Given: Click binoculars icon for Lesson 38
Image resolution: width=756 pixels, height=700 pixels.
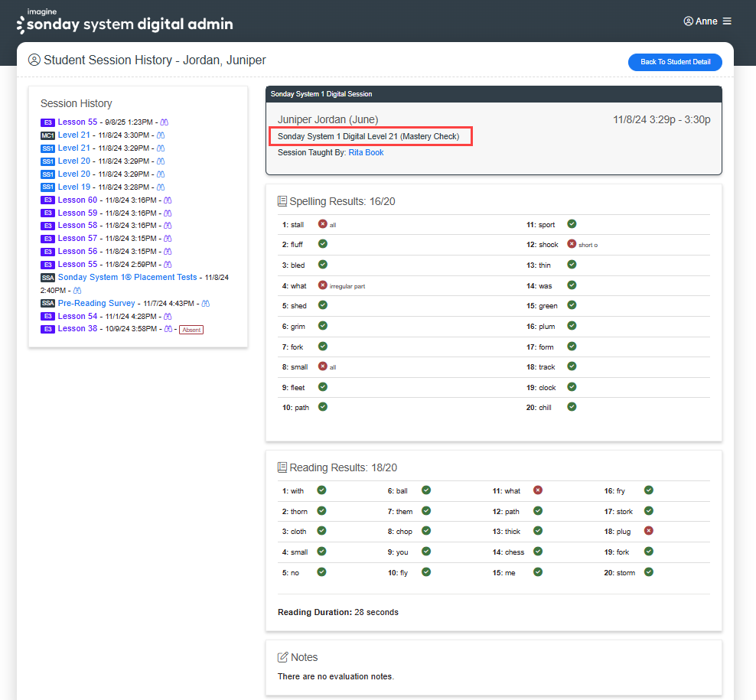Looking at the screenshot, I should pos(168,329).
